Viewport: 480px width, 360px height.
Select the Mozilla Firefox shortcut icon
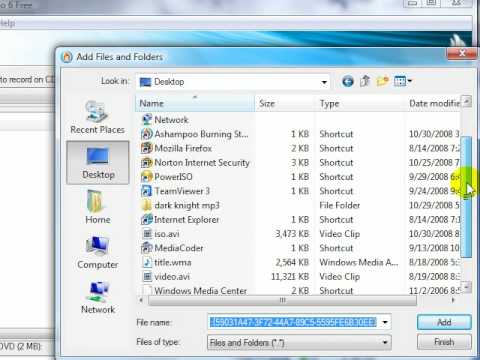(146, 148)
